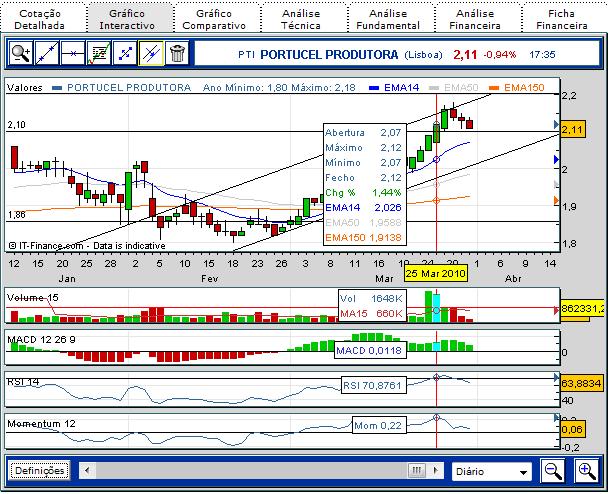Select the move line points tool

[125, 54]
